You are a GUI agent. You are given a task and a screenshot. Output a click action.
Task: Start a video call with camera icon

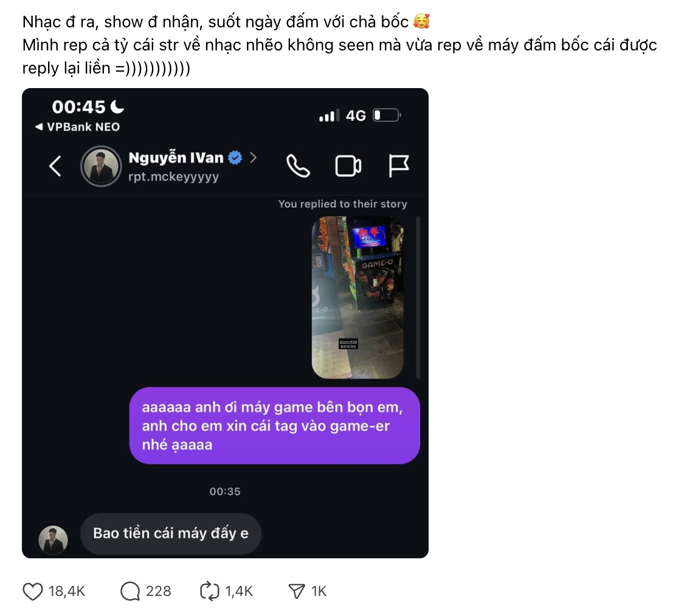[348, 166]
